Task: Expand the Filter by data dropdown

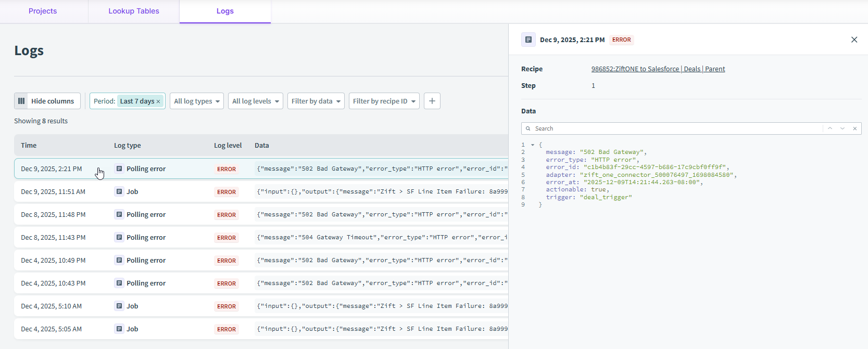Action: pos(316,101)
